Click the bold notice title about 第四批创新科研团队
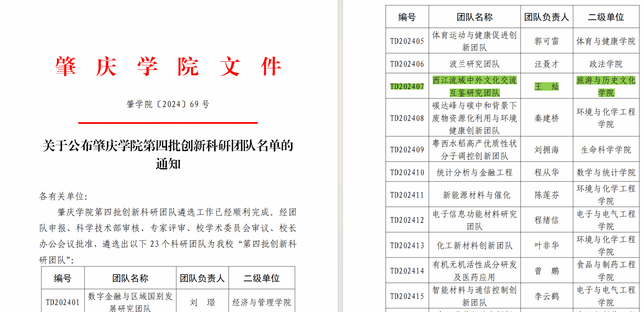The image size is (644, 312). (168, 146)
